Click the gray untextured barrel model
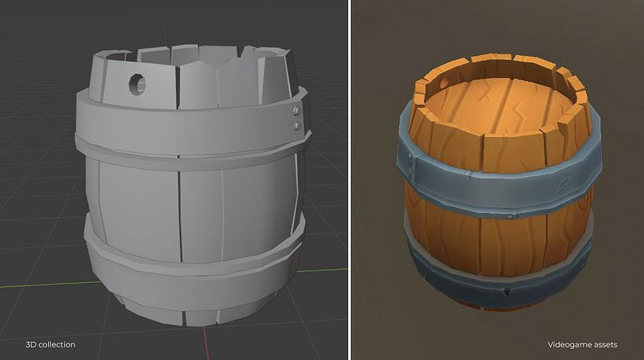This screenshot has height=360, width=644. pos(192,185)
